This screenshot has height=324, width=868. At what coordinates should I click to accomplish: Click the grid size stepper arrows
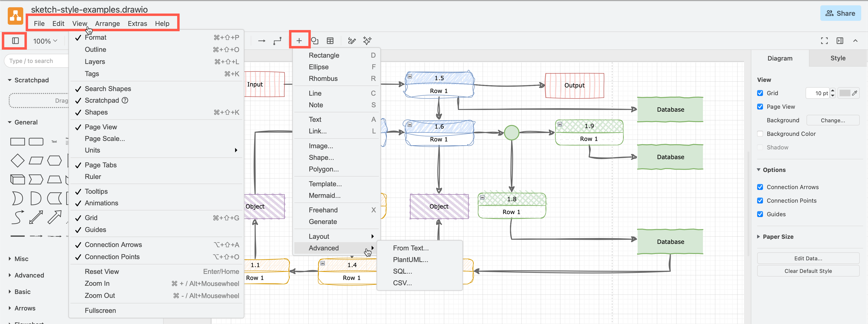point(833,93)
